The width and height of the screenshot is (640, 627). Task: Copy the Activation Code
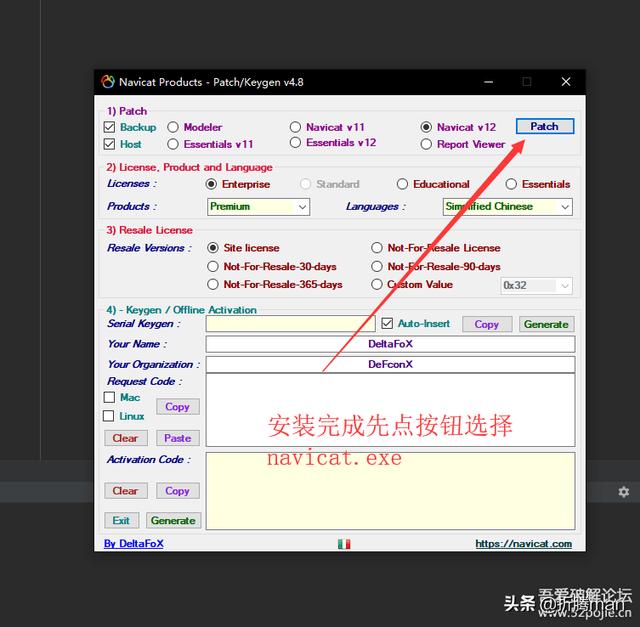click(x=178, y=491)
